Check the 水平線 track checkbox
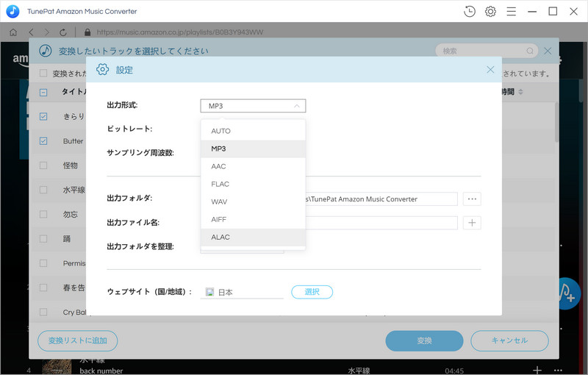The width and height of the screenshot is (588, 375). pos(43,190)
